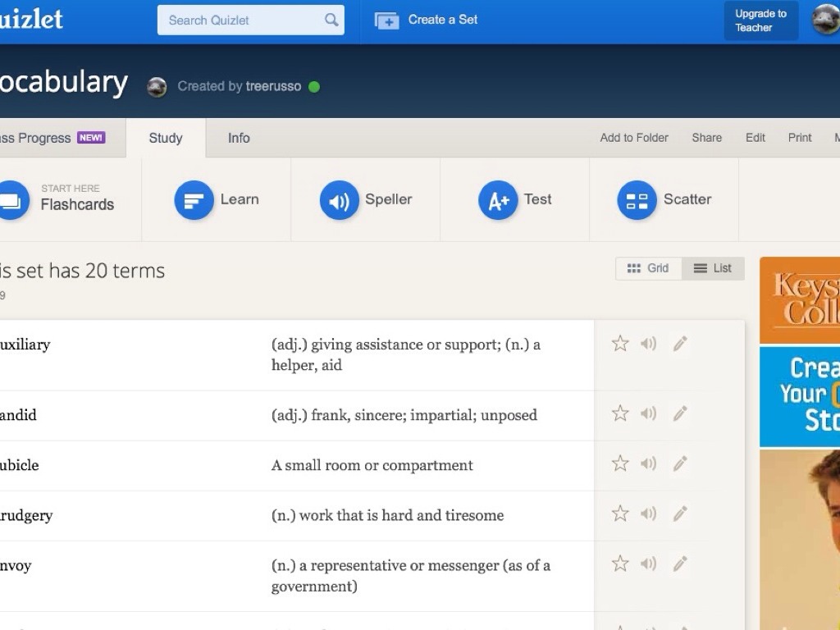Viewport: 840px width, 630px height.
Task: Open the Info tab
Action: pos(239,138)
